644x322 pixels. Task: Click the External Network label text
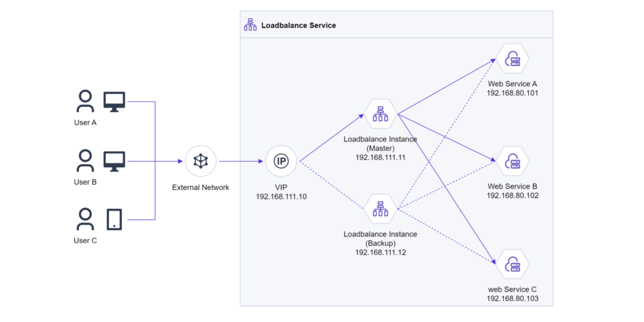tap(201, 187)
